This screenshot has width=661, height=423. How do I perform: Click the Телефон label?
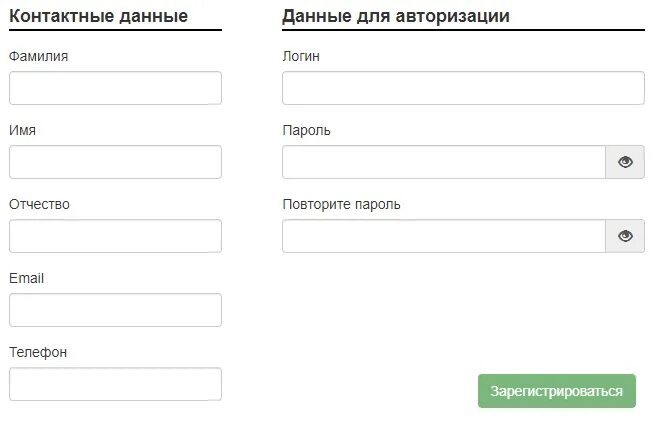[x=38, y=353]
